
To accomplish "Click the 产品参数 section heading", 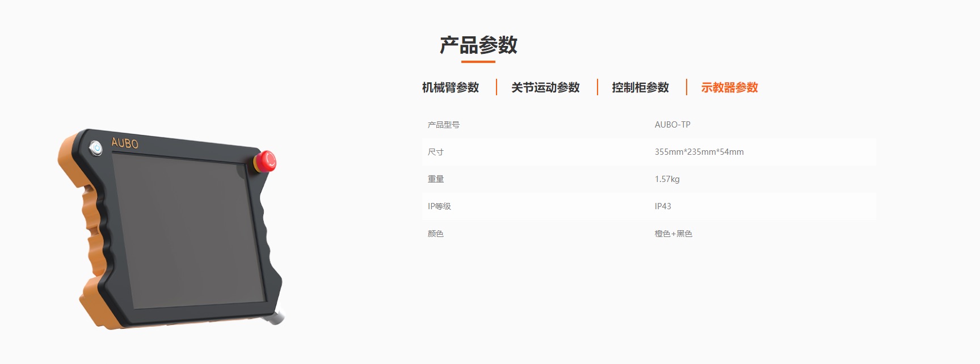I will pos(478,45).
